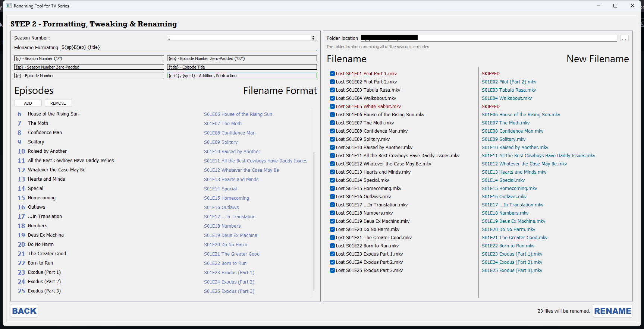Toggle checkbox for Lost S01E21 The Greater Good.mkv
644x329 pixels.
tap(332, 238)
